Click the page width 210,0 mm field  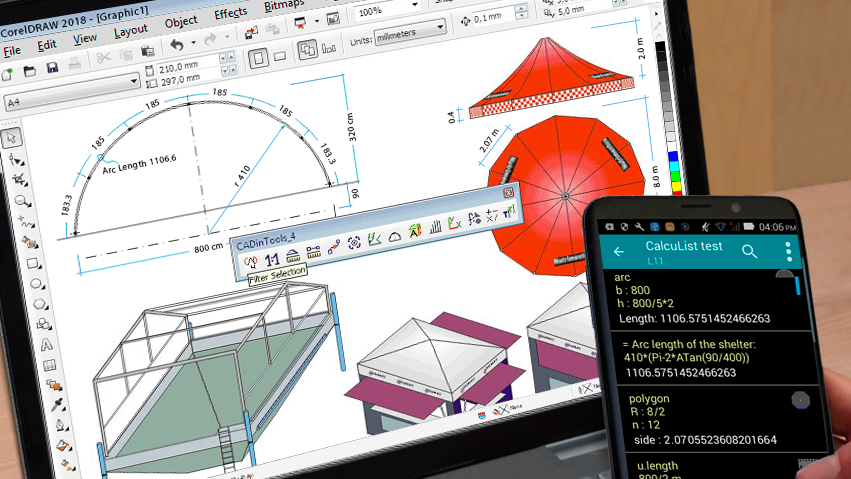pos(187,64)
